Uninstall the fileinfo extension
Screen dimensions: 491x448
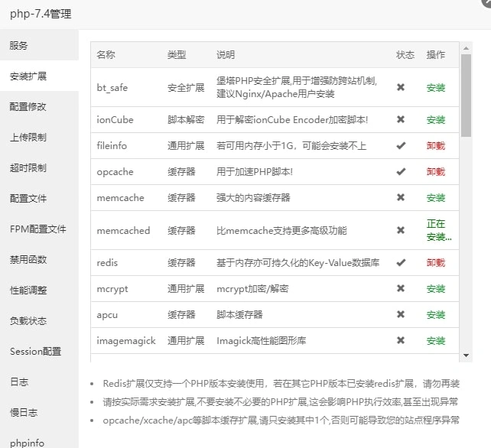[x=436, y=146]
